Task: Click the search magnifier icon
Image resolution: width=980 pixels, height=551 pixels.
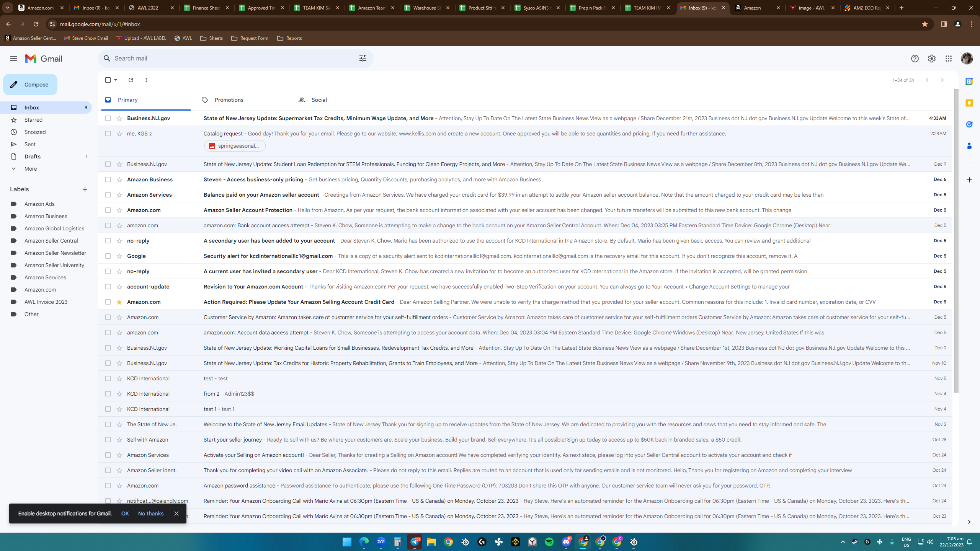Action: tap(107, 58)
